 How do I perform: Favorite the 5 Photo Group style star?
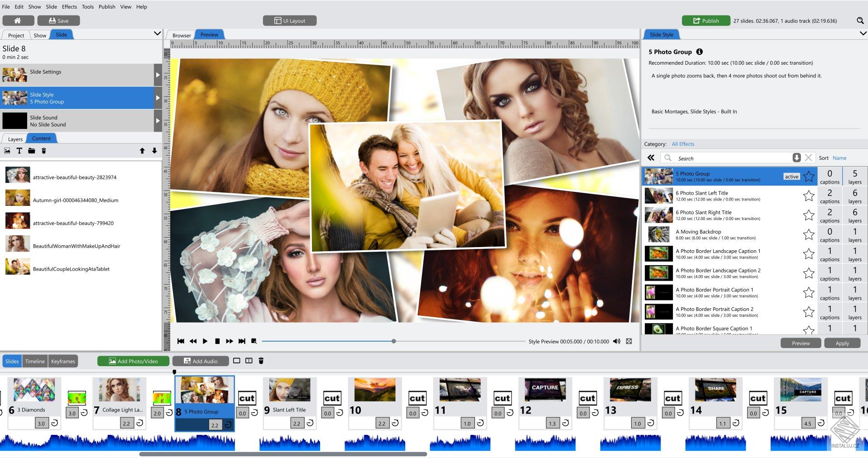pyautogui.click(x=809, y=177)
